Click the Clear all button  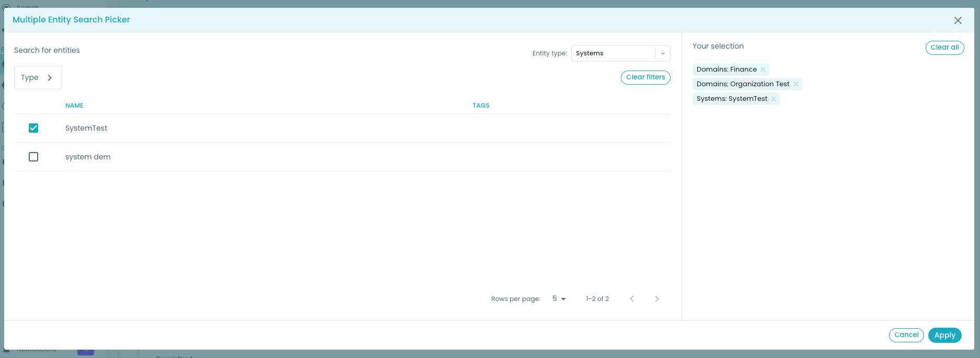[x=944, y=48]
